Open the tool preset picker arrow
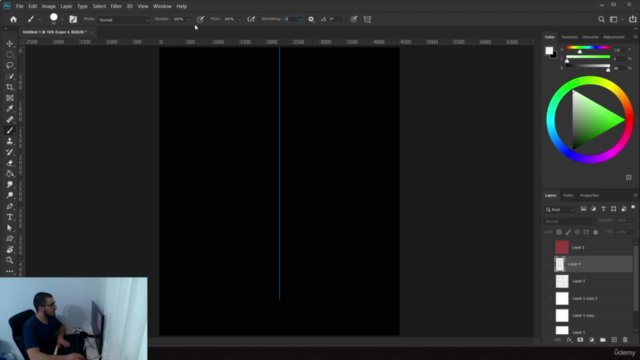 pyautogui.click(x=40, y=20)
